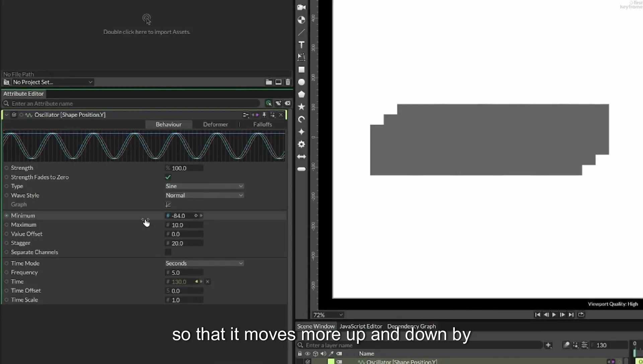643x364 pixels.
Task: Select the Star shape tool
Action: 301,107
